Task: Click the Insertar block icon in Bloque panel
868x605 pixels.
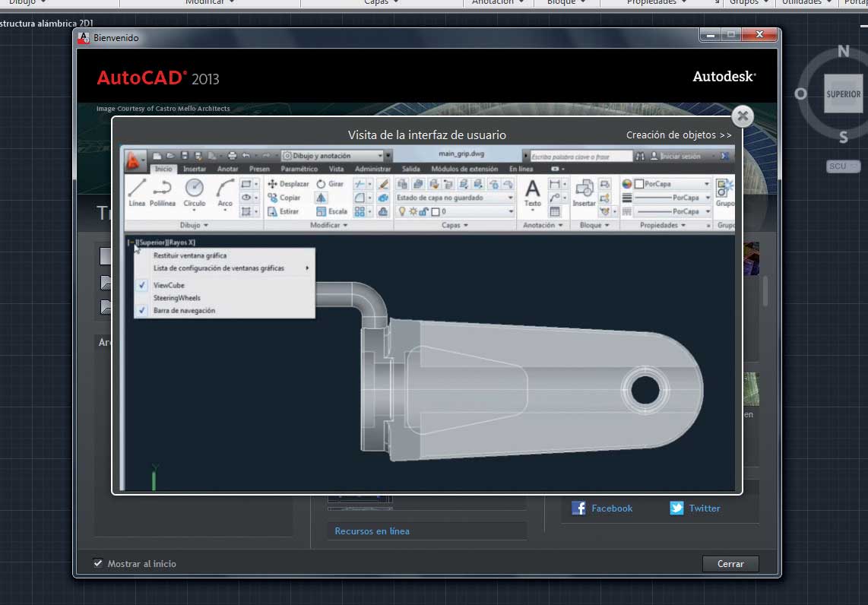Action: [x=584, y=188]
